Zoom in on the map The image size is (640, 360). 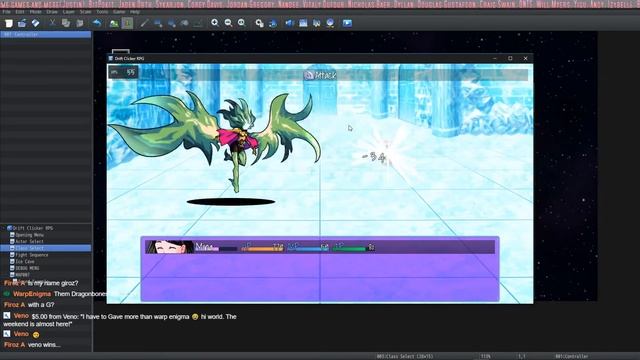point(215,23)
